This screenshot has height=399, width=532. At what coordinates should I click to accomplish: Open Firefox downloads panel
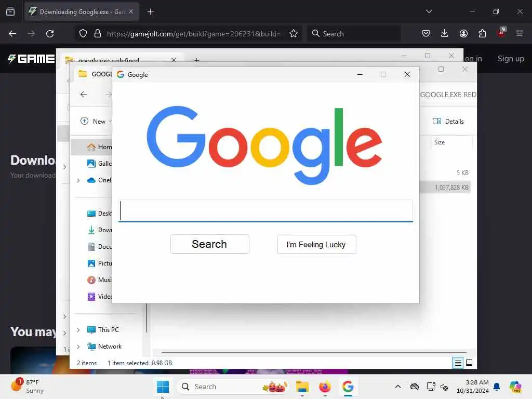click(x=445, y=34)
